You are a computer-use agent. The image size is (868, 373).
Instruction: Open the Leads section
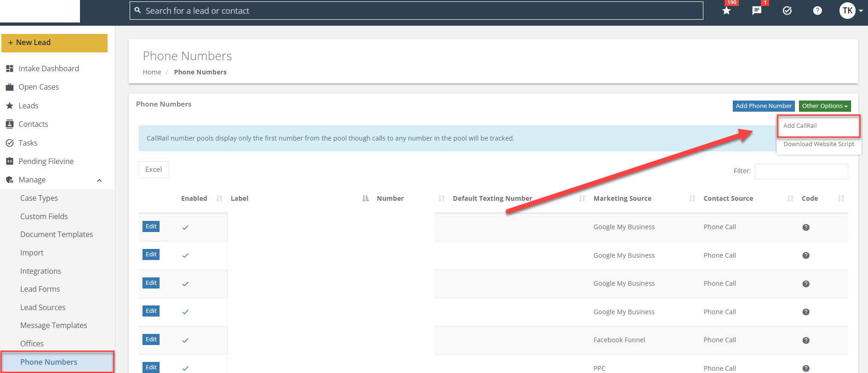[29, 106]
